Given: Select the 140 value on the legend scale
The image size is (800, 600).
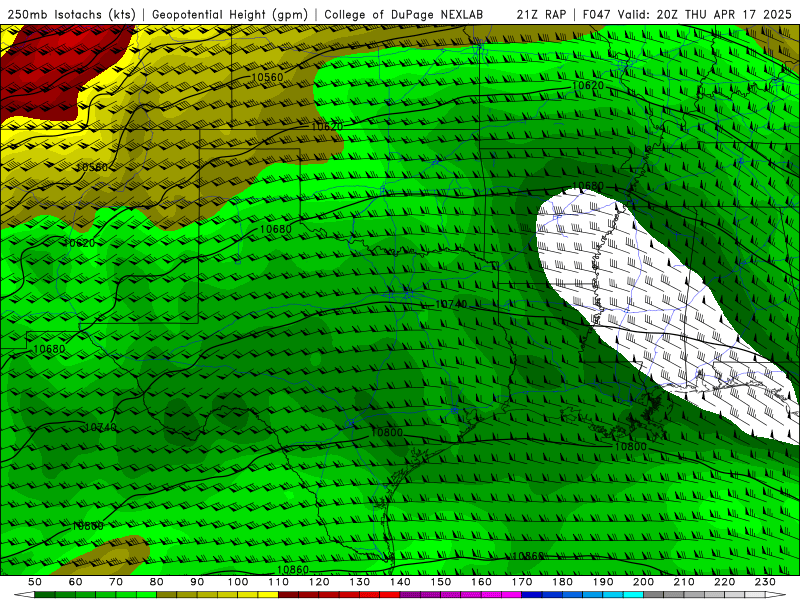Looking at the screenshot, I should click(400, 582).
